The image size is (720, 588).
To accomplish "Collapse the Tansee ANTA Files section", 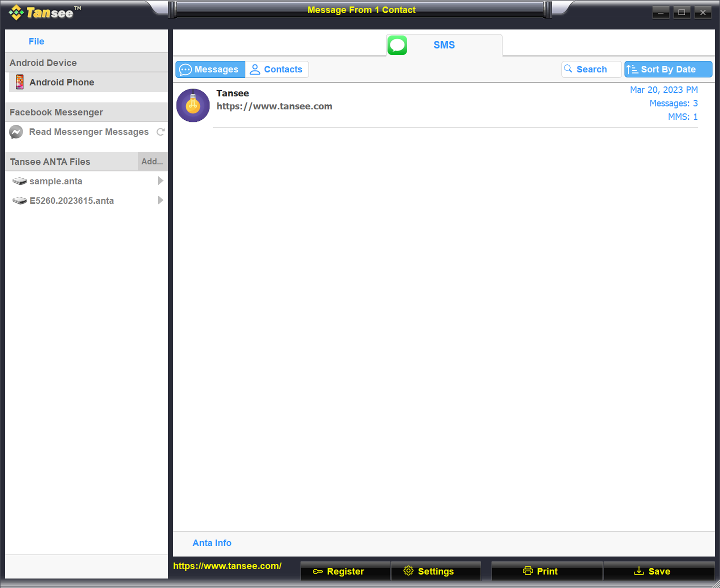I will point(50,161).
